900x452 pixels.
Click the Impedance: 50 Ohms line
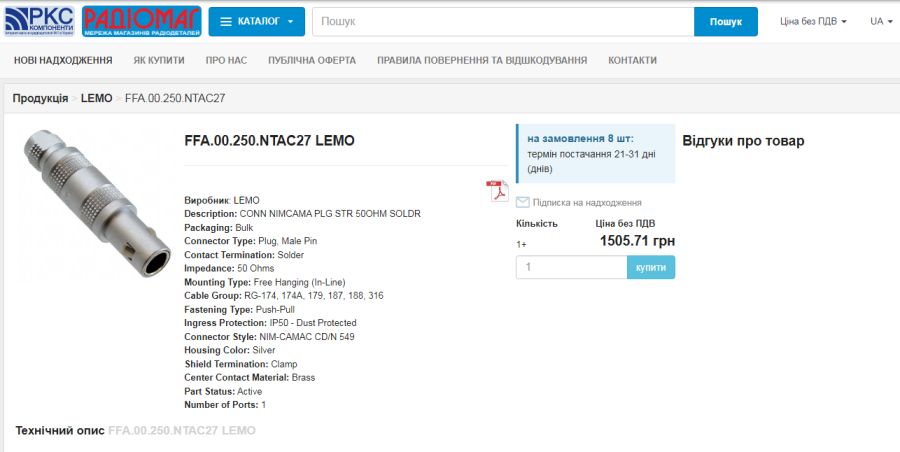tap(229, 268)
